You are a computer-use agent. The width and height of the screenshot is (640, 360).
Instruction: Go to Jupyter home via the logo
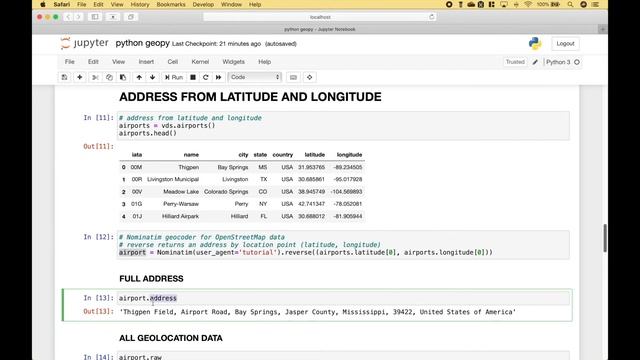coord(84,43)
